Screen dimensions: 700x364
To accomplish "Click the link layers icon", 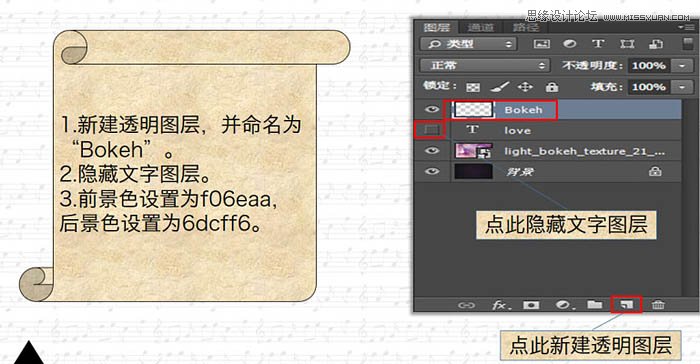I will coord(467,305).
